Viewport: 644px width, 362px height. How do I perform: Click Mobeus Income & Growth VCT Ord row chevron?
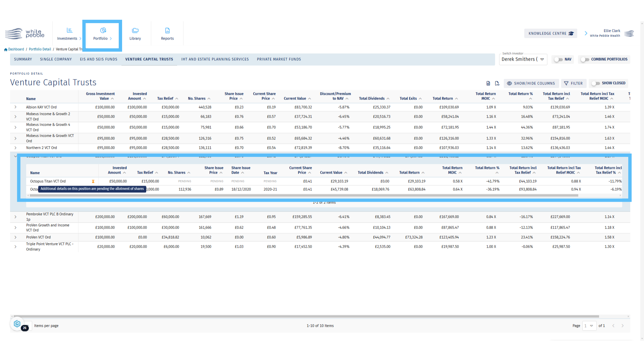15,138
